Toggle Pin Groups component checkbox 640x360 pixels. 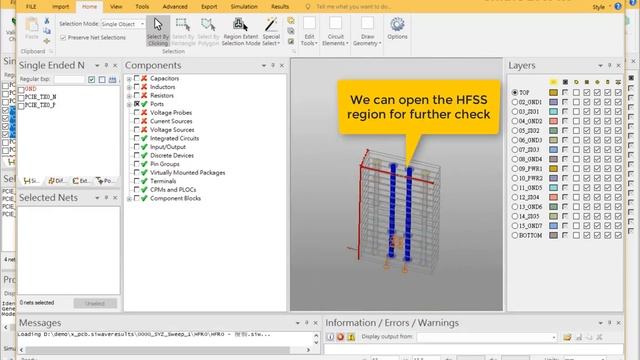point(137,164)
